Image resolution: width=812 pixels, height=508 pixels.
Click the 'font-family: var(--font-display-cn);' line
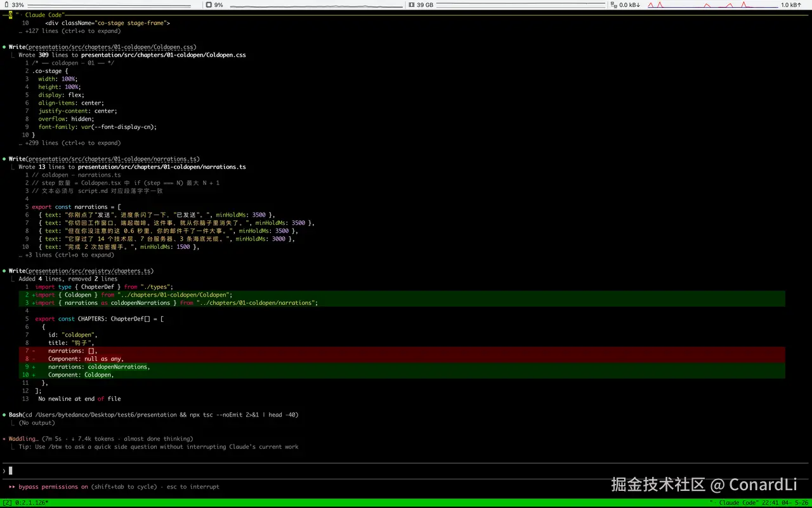[97, 126]
